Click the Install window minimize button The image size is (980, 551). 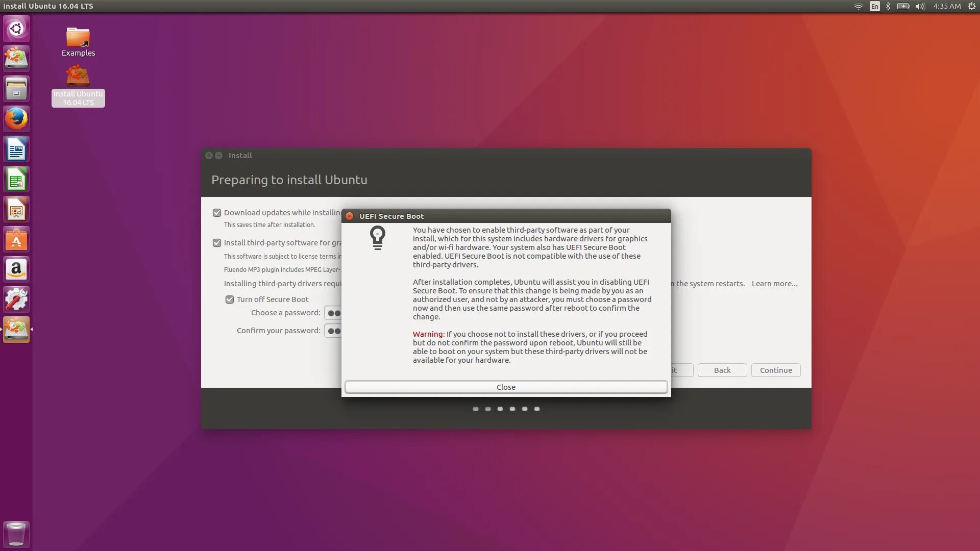click(x=218, y=156)
